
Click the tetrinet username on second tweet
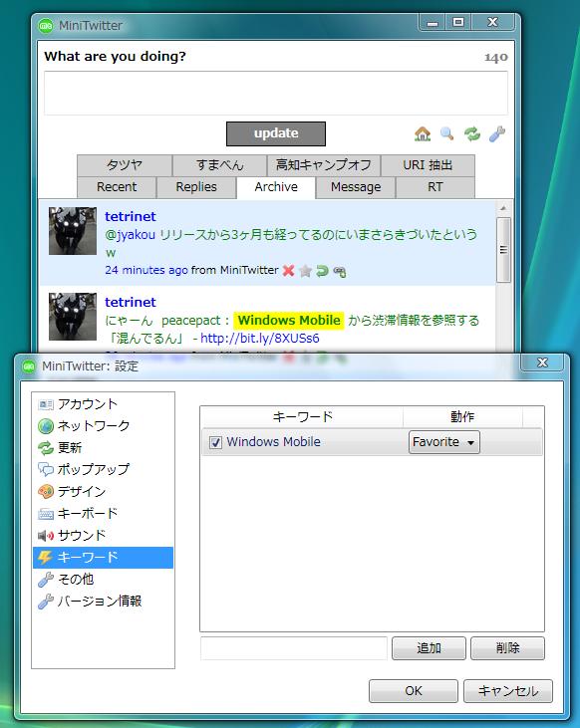point(131,302)
